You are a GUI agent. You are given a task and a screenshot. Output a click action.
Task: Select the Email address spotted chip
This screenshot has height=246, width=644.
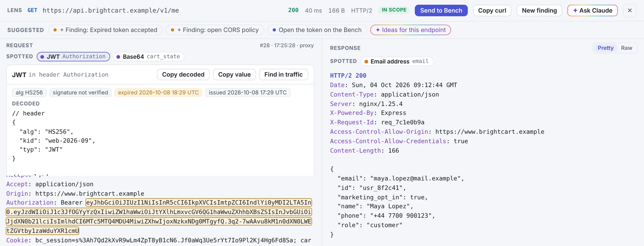(x=397, y=61)
